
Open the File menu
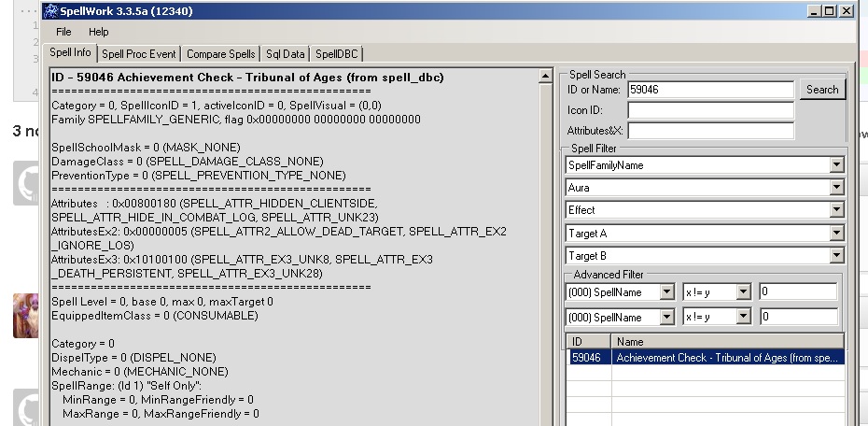pos(63,32)
